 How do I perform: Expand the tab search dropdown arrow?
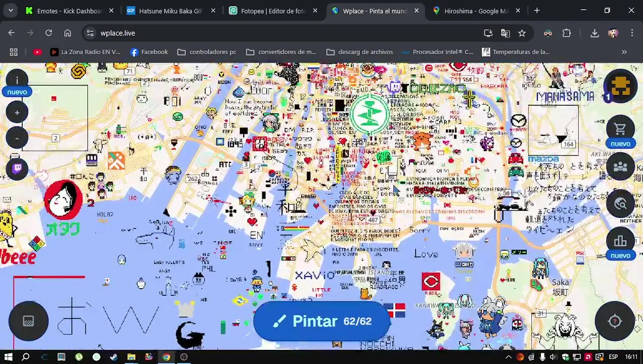pyautogui.click(x=10, y=11)
